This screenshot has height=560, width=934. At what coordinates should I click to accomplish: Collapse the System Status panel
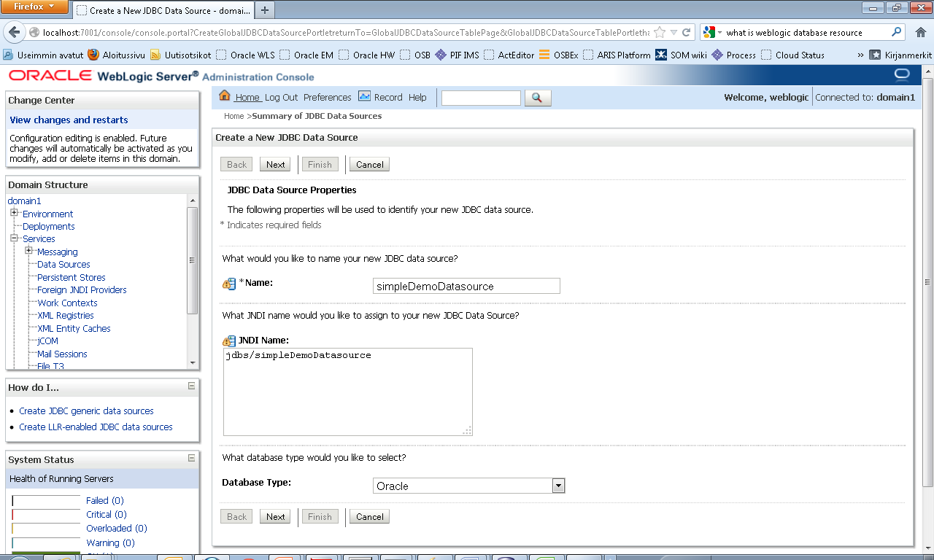[193, 459]
